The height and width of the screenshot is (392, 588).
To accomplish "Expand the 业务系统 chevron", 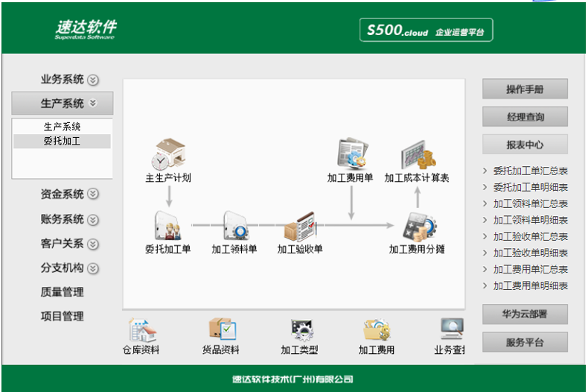I will (93, 80).
